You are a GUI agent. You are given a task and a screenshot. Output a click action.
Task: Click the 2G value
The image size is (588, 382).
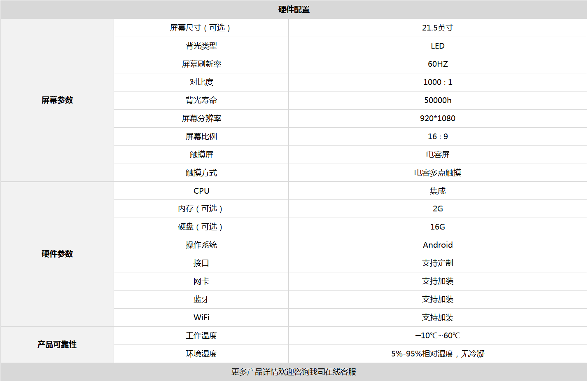tap(438, 209)
